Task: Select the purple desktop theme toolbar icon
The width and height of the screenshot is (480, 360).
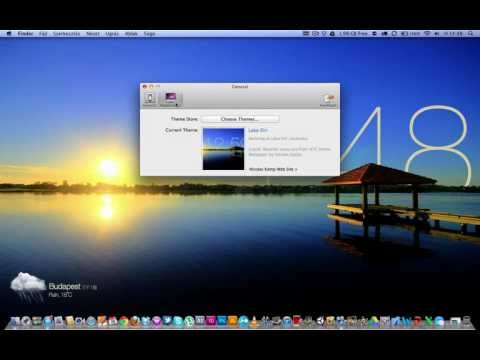Action: (170, 99)
